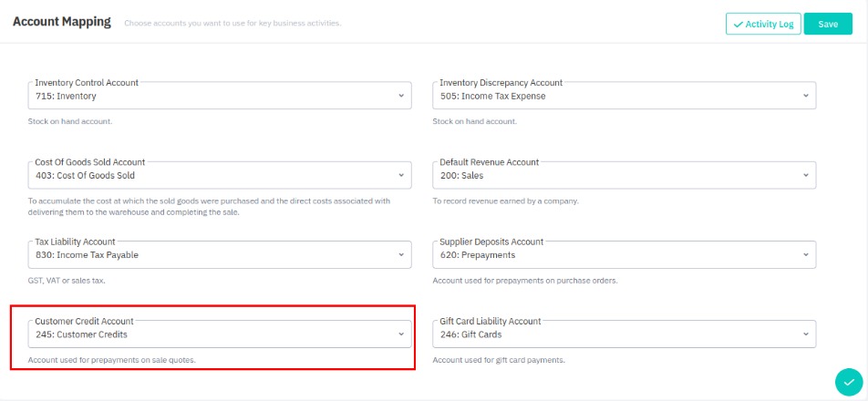The height and width of the screenshot is (401, 868).
Task: Open the 245: Customer Credits dropdown
Action: point(210,334)
